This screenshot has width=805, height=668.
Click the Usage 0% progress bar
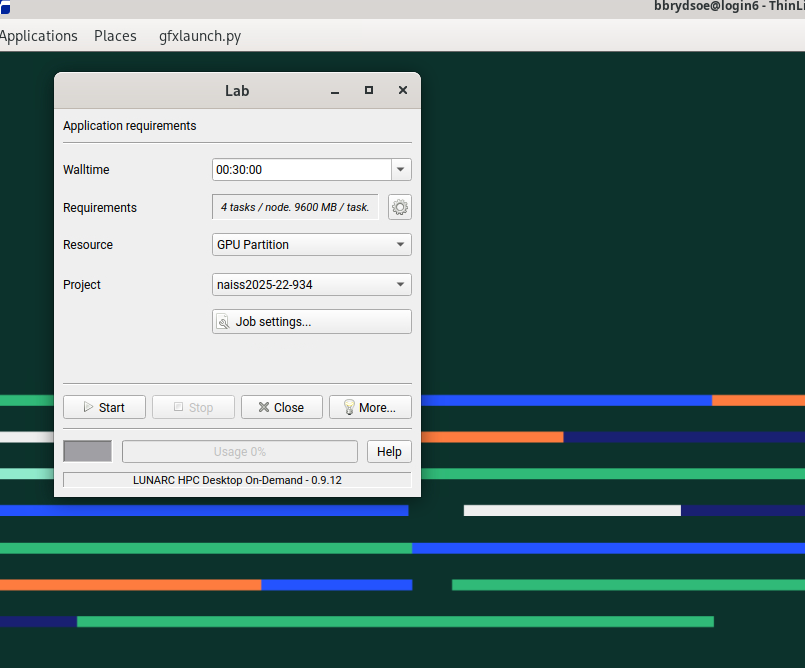[x=239, y=452]
